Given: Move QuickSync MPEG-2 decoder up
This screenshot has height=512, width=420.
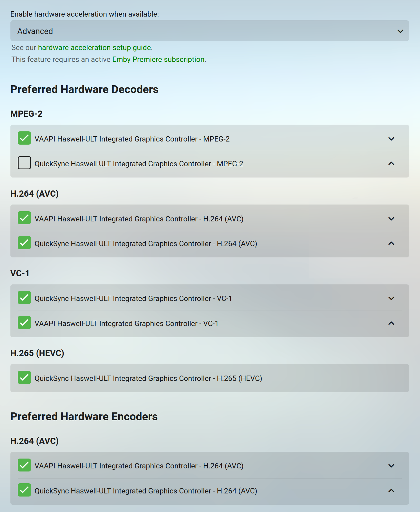Looking at the screenshot, I should [391, 164].
